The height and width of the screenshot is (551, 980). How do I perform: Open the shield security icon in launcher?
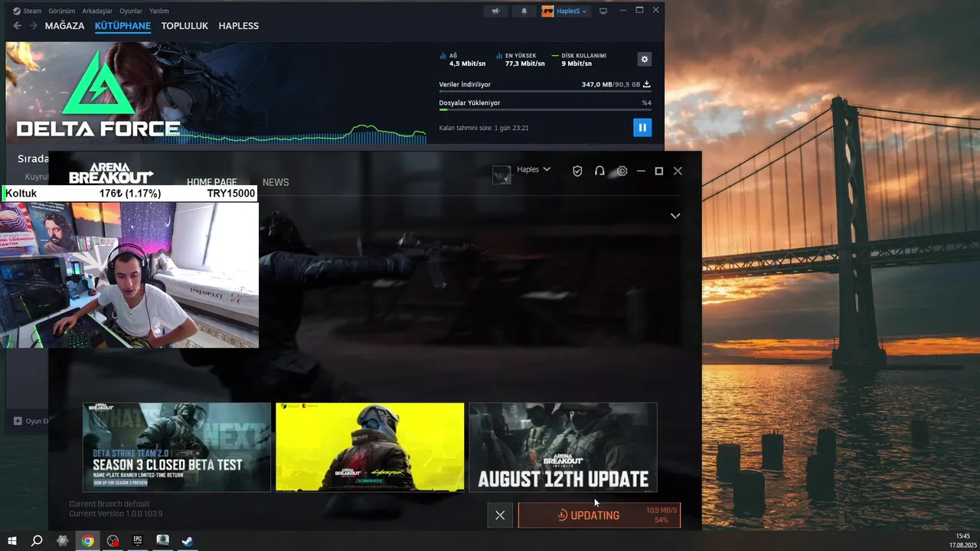(577, 171)
